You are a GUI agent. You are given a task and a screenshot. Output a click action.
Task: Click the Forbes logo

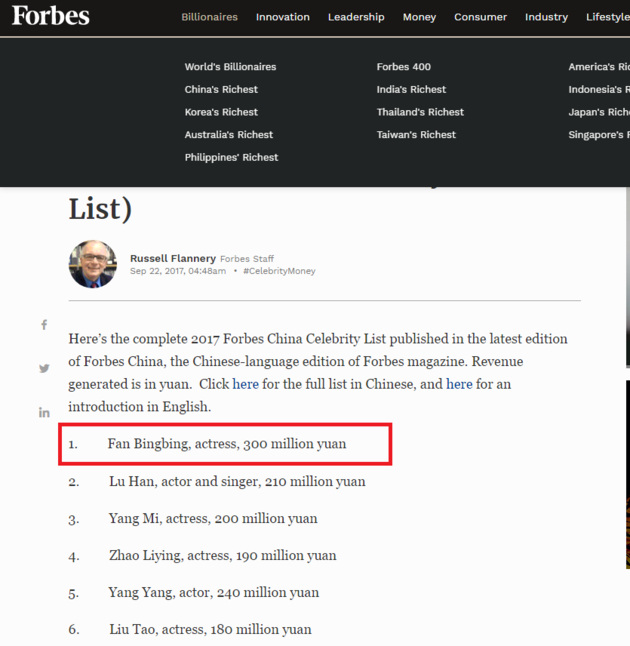click(x=50, y=16)
